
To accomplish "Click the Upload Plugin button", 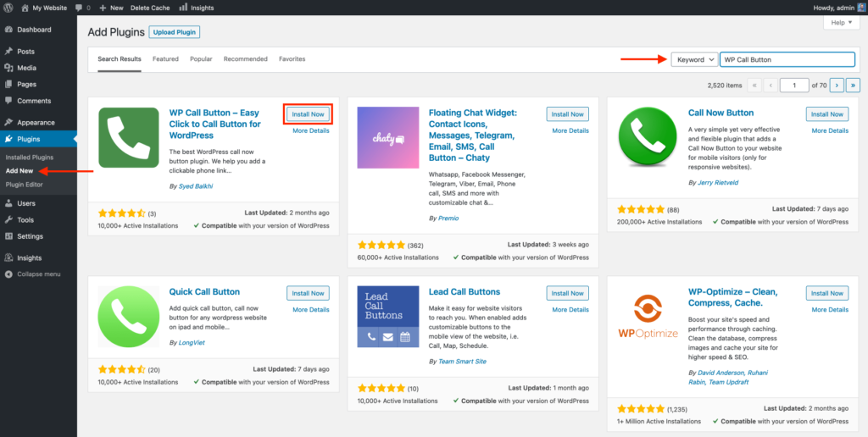I will [175, 32].
